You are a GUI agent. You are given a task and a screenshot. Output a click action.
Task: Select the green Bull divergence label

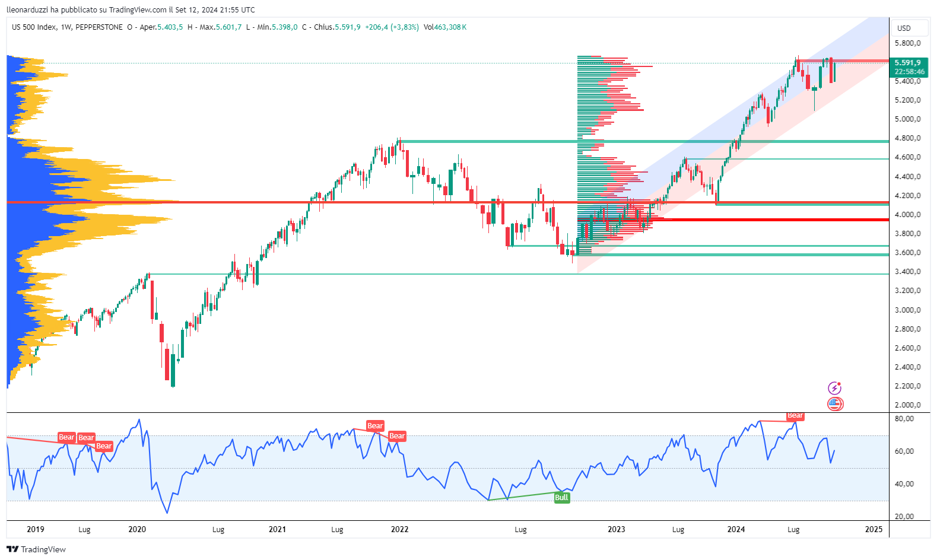[561, 498]
